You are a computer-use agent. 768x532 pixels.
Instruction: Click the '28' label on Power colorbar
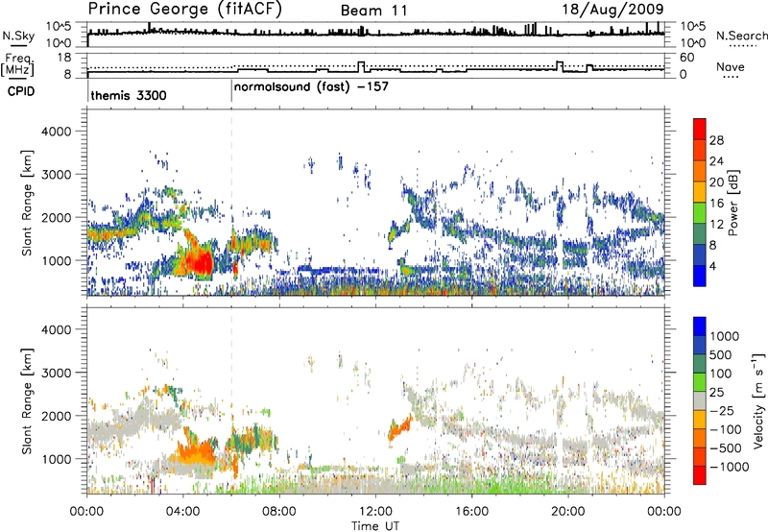pos(716,140)
